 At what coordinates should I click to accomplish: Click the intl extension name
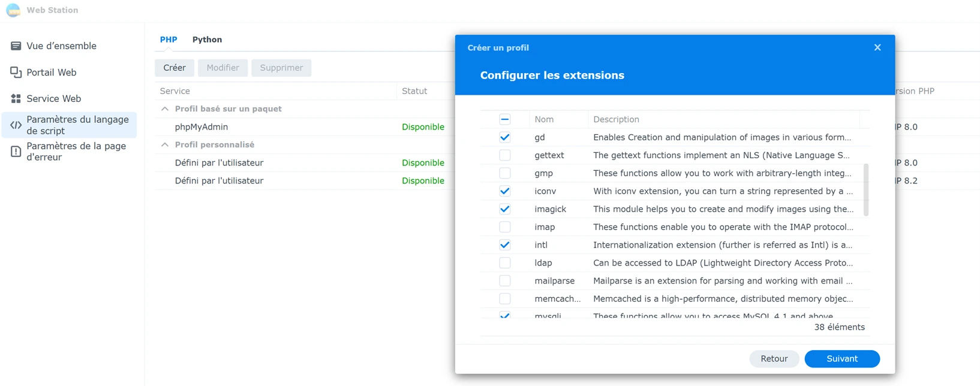click(x=541, y=245)
